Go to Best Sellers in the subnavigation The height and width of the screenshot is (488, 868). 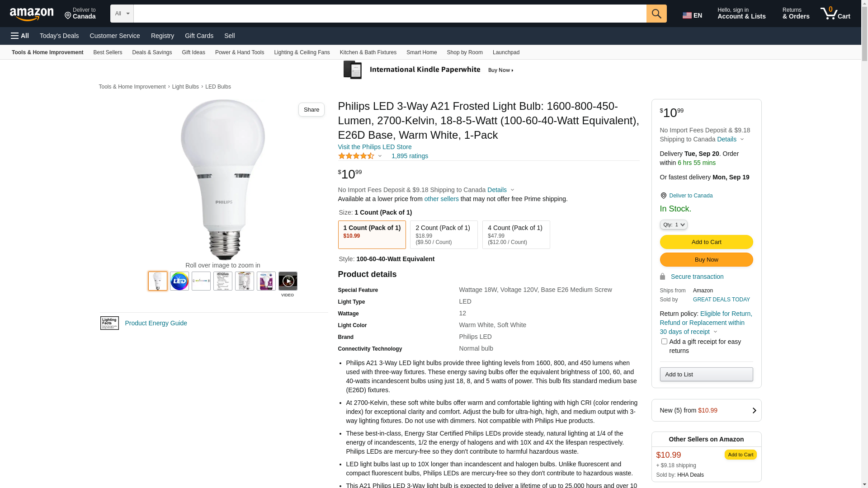108,52
